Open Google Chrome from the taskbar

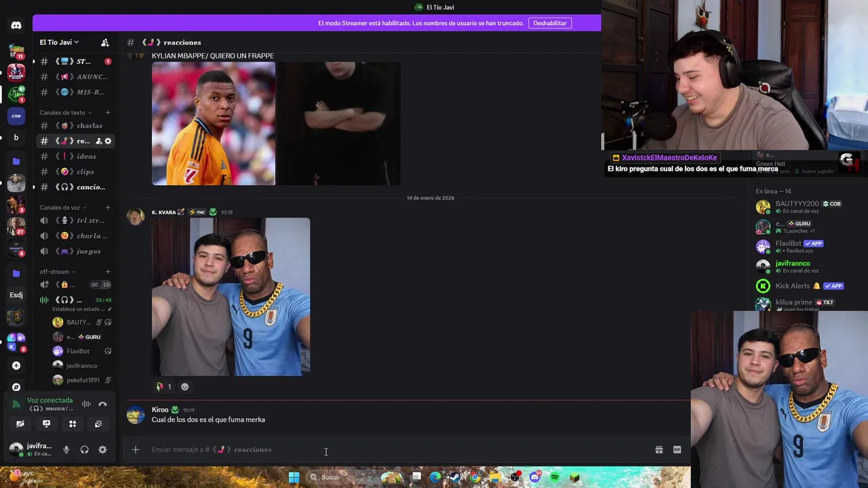click(475, 477)
